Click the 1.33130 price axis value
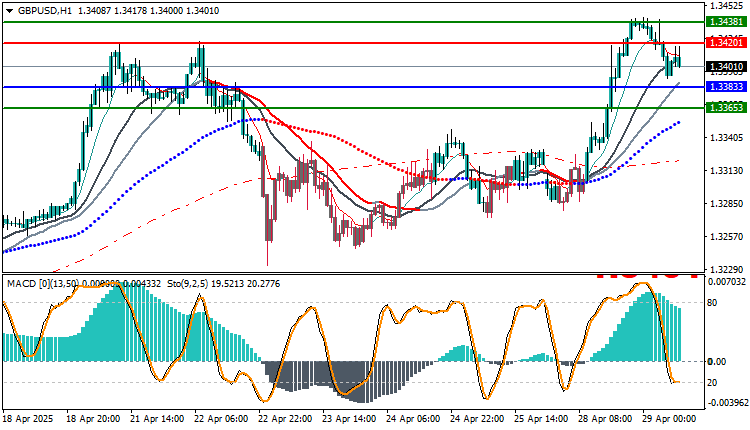 point(727,171)
